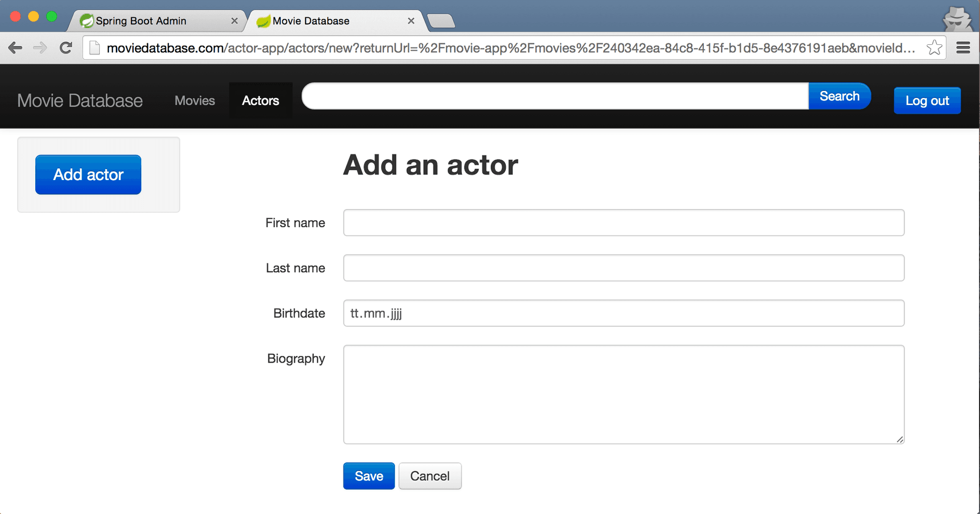The height and width of the screenshot is (514, 980).
Task: Open the Chrome hamburger menu
Action: 963,48
